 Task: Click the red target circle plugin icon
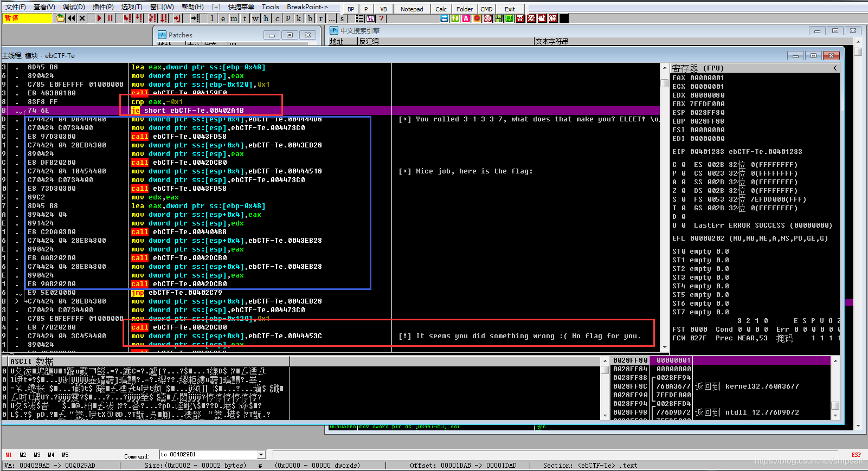487,18
